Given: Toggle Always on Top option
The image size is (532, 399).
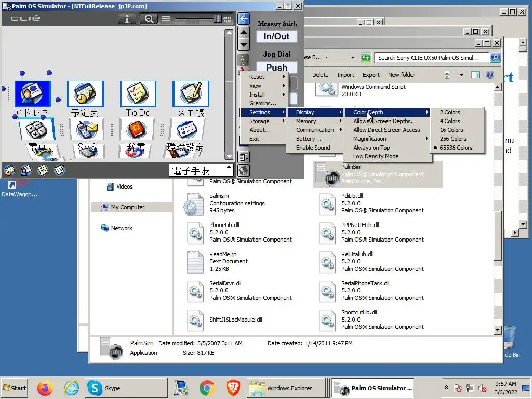Looking at the screenshot, I should point(388,148).
